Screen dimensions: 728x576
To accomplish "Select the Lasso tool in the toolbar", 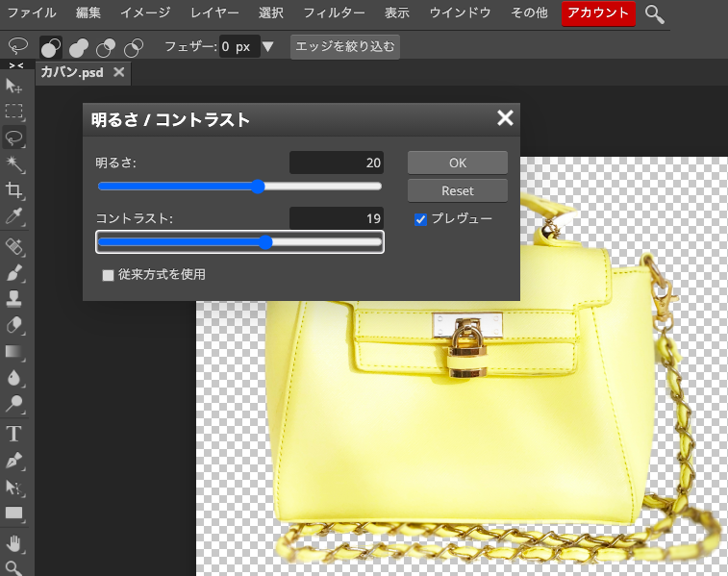I will coord(13,138).
